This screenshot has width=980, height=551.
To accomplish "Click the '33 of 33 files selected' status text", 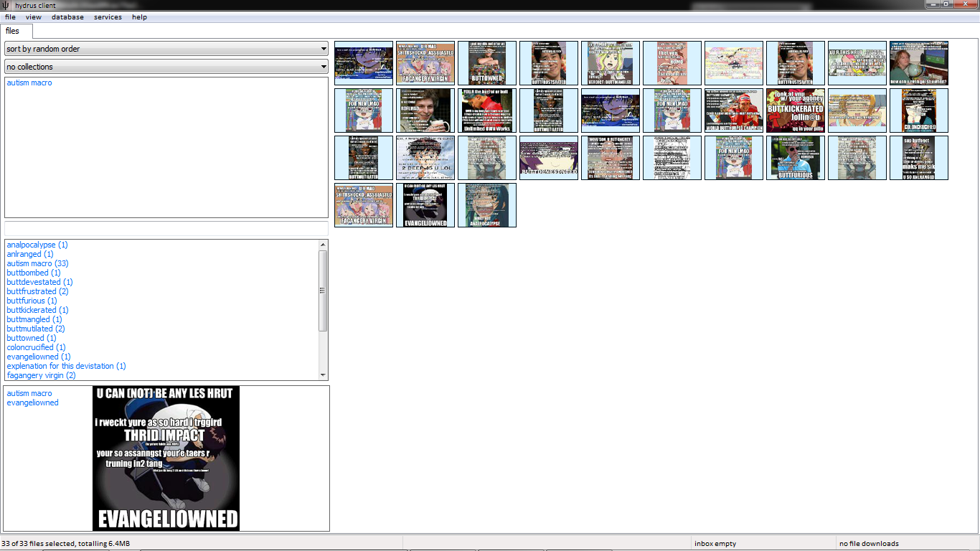I will point(66,544).
